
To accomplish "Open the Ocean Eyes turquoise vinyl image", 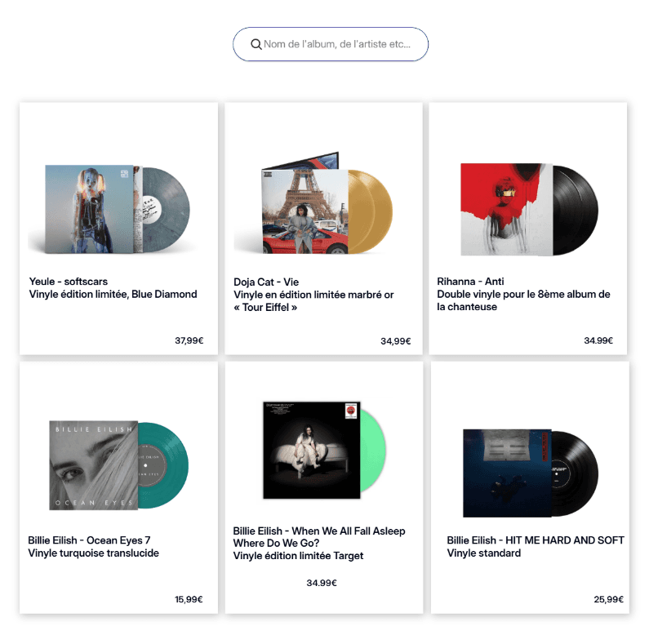I will (x=119, y=465).
